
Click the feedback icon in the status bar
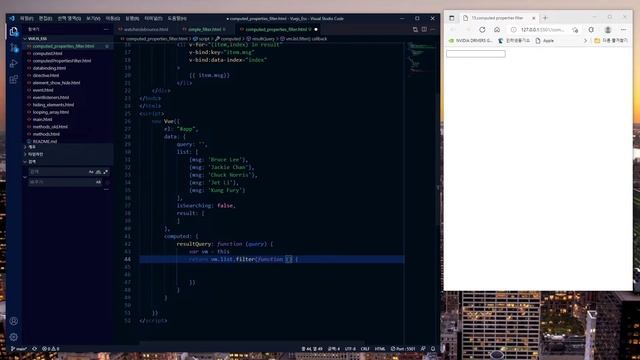tap(423, 349)
